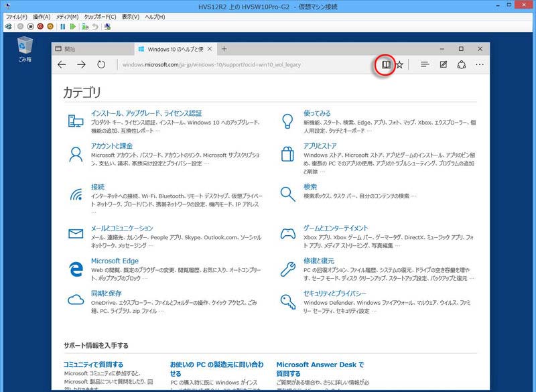The height and width of the screenshot is (392, 536).
Task: Open the アカウントと課金 category link
Action: (x=112, y=145)
